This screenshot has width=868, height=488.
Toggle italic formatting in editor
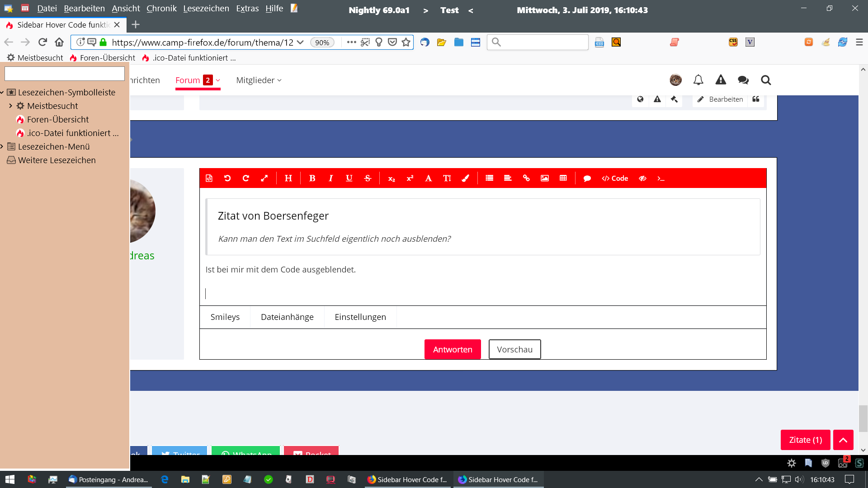(330, 178)
